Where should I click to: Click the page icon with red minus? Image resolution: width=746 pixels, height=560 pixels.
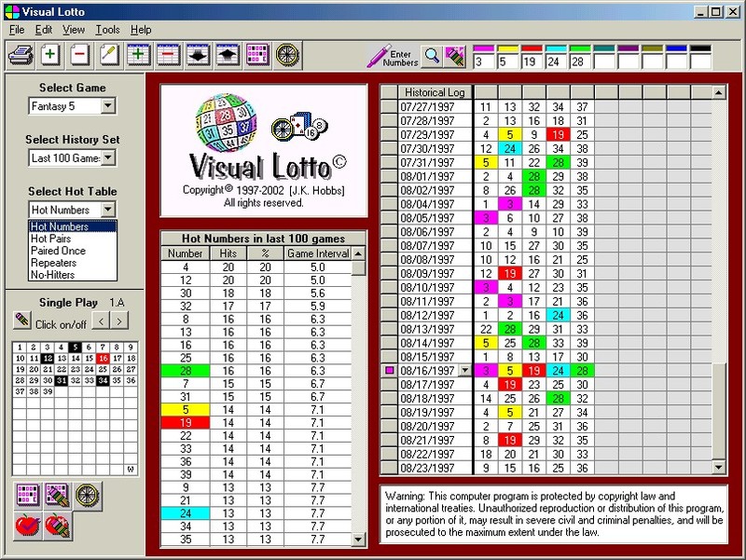(x=79, y=55)
